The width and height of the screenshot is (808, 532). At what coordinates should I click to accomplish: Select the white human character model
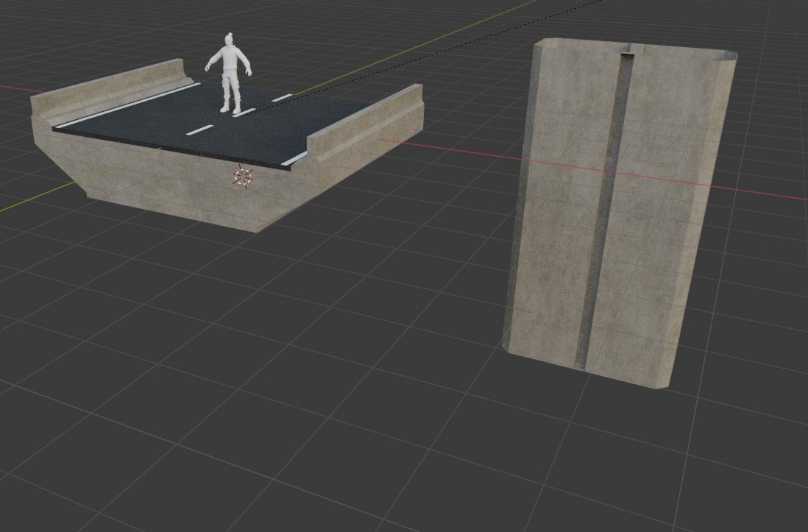coord(230,73)
